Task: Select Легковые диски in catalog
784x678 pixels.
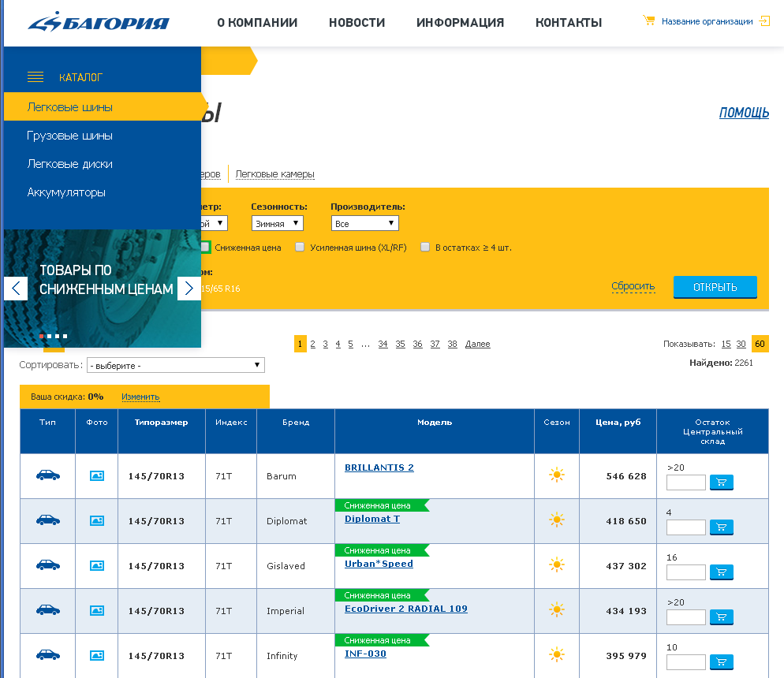Action: (x=69, y=164)
